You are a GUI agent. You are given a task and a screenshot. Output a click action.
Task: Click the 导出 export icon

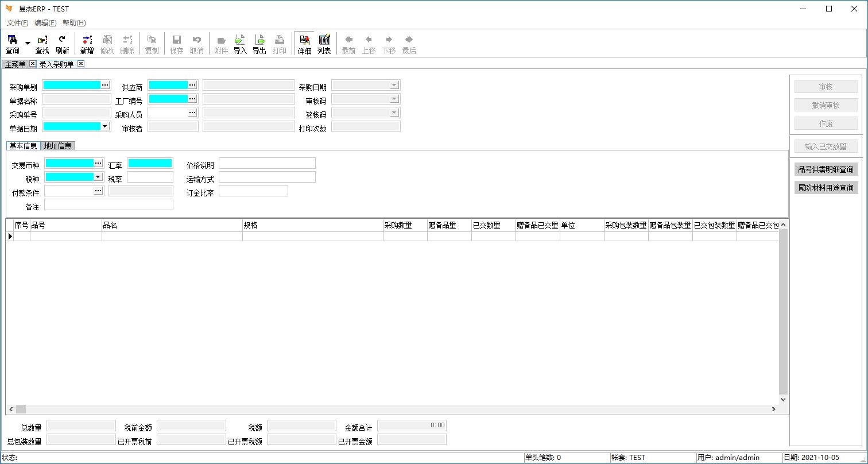coord(259,44)
